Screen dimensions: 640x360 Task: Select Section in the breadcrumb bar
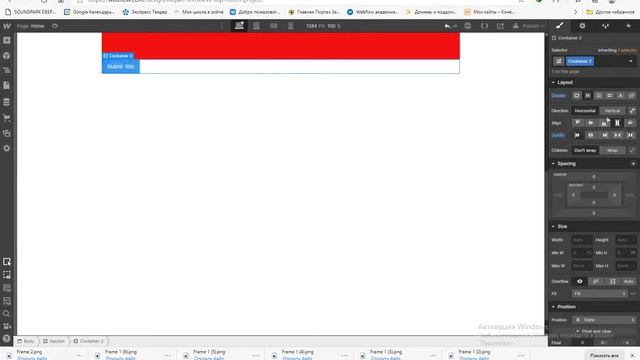coord(54,341)
